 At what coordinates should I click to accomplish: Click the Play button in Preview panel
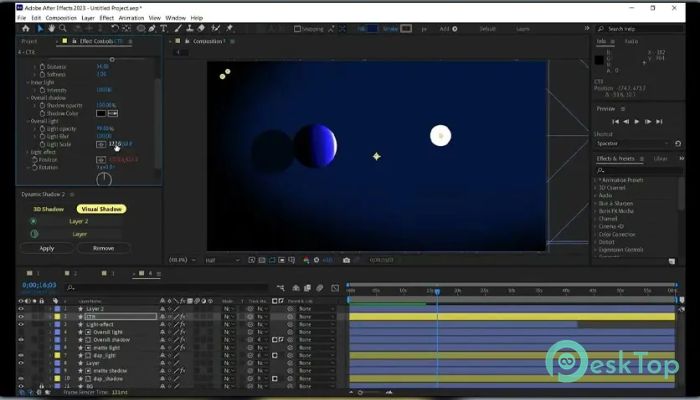pos(637,121)
